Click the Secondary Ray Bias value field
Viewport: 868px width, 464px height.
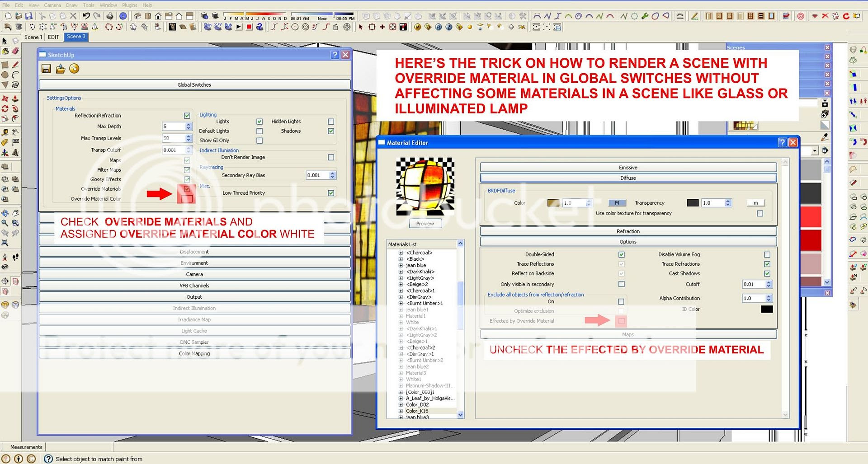[x=318, y=175]
